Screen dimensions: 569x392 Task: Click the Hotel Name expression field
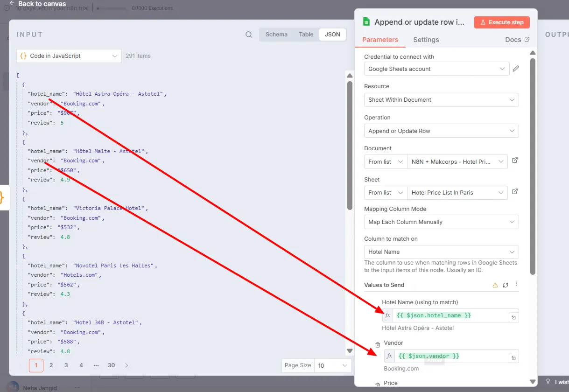[x=450, y=315]
